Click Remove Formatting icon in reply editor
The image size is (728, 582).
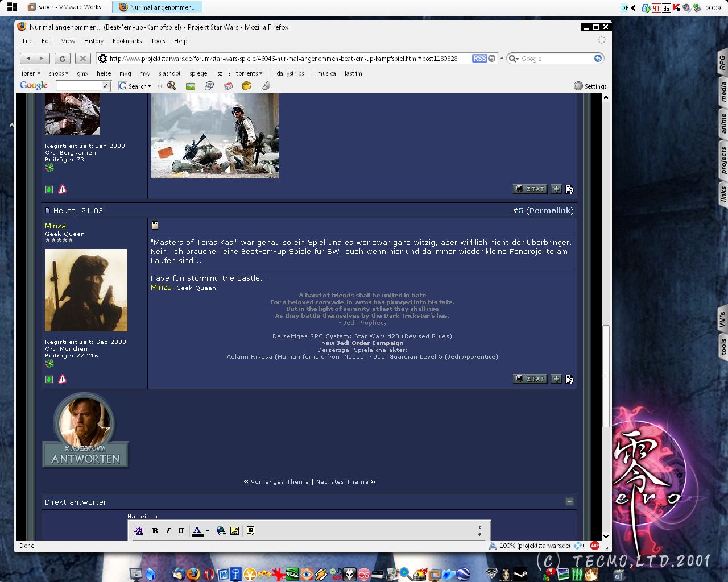(139, 531)
